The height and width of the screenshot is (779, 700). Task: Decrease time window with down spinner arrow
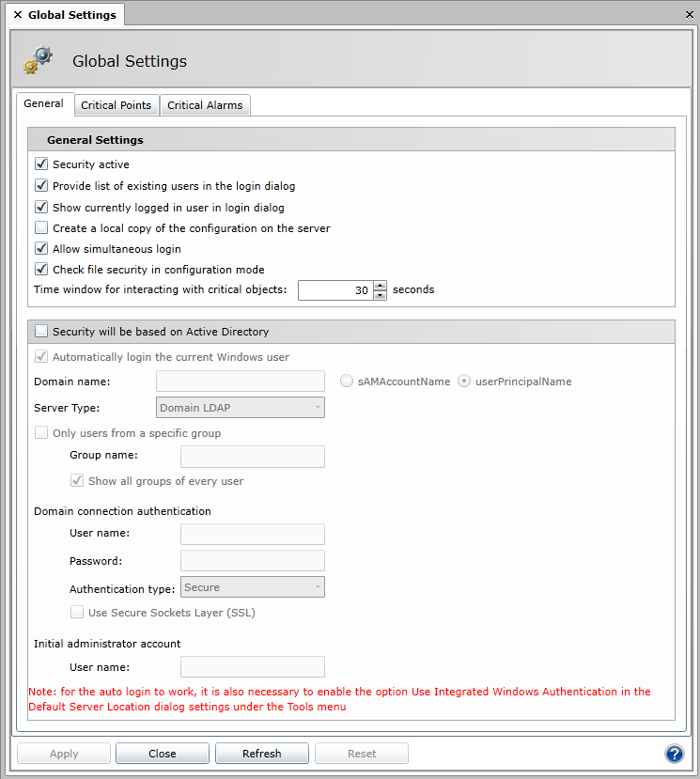point(380,295)
